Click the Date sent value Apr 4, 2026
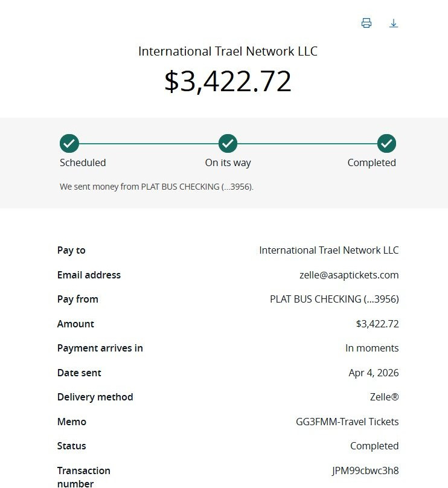The width and height of the screenshot is (448, 488). 374,373
